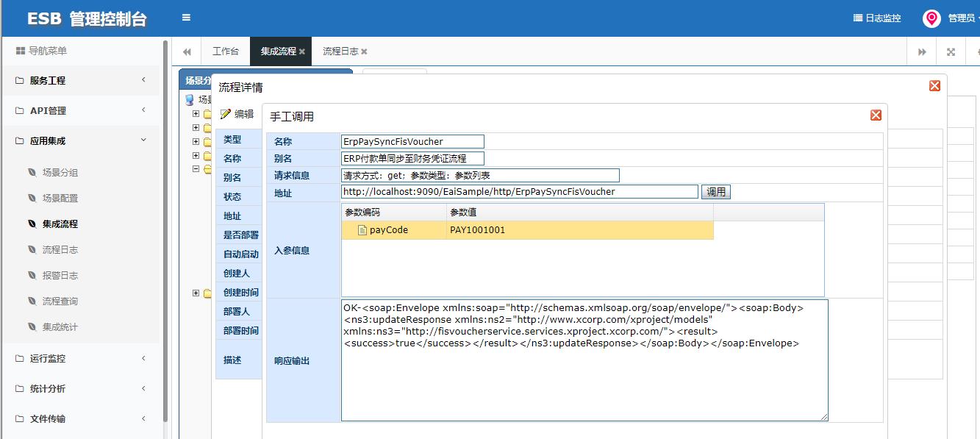Switch to the 工作台 tab
The height and width of the screenshot is (439, 980).
[x=226, y=51]
